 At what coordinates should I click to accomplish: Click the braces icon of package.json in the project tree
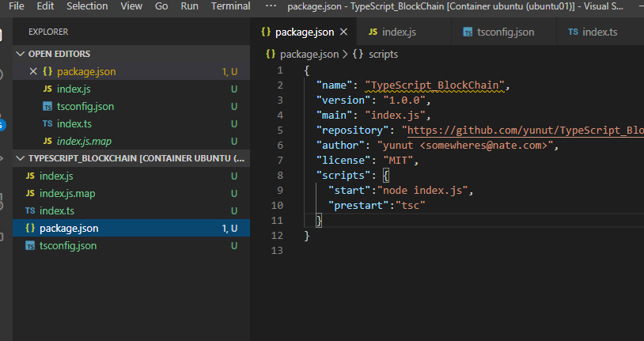point(30,228)
